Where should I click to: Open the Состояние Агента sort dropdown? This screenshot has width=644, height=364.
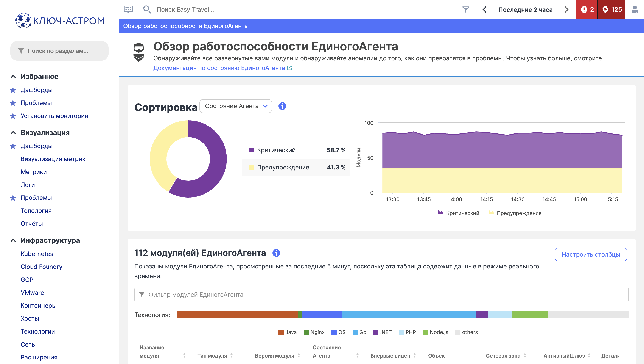click(x=235, y=106)
